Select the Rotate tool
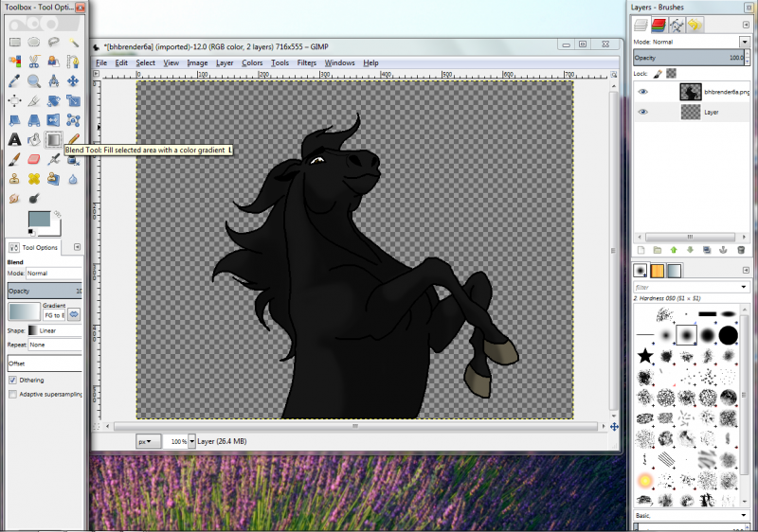The height and width of the screenshot is (532, 758). tap(54, 100)
